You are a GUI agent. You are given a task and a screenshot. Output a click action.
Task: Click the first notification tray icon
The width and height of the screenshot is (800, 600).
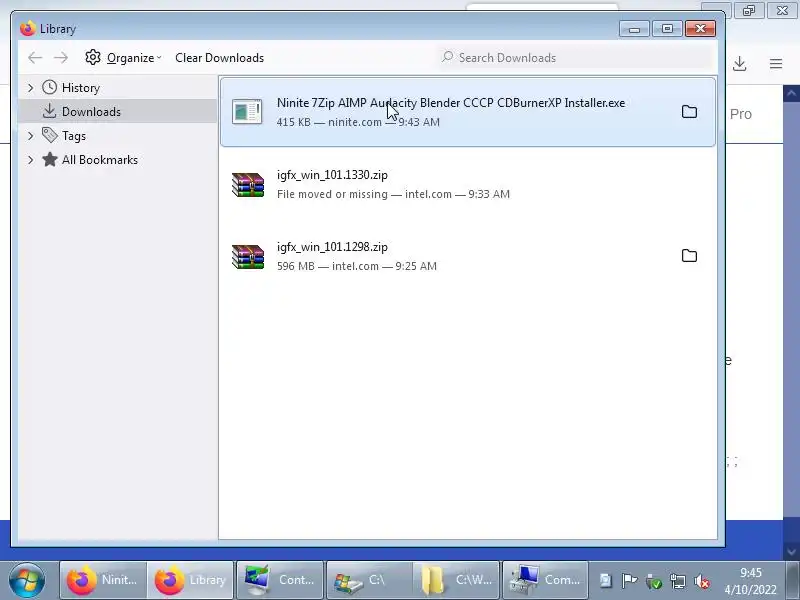(605, 581)
